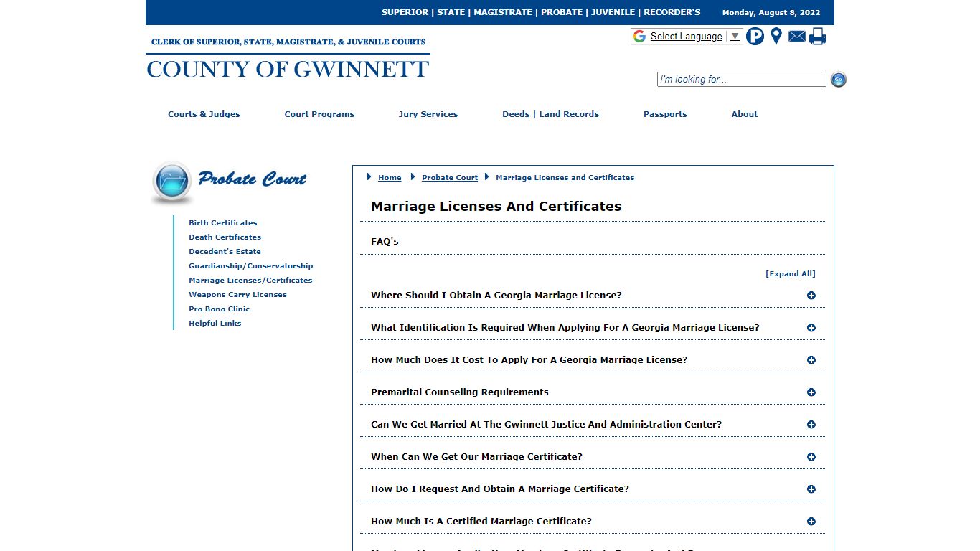This screenshot has width=980, height=551.
Task: Open Death Certificates sidebar link
Action: pos(225,237)
